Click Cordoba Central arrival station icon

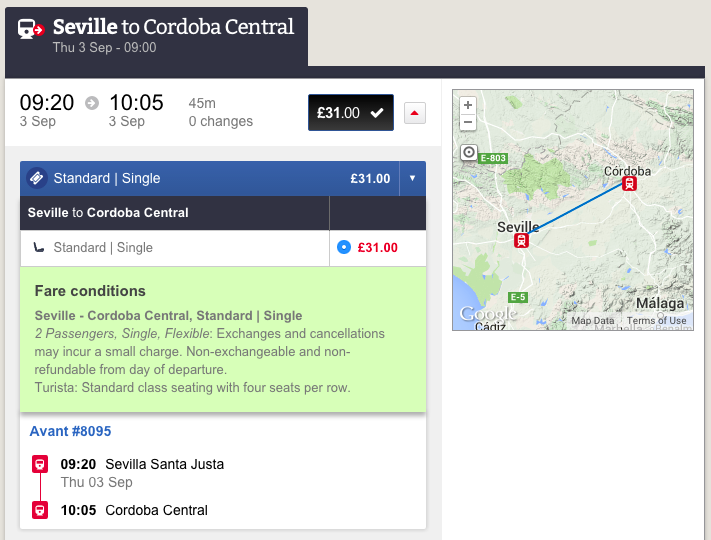point(40,510)
